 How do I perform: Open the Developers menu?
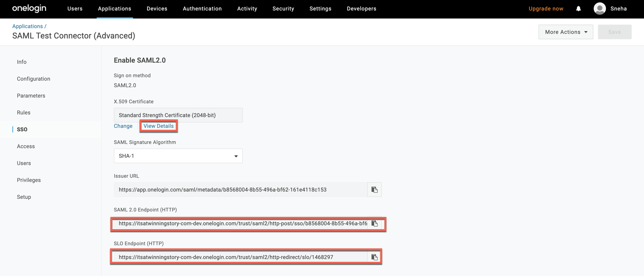361,8
